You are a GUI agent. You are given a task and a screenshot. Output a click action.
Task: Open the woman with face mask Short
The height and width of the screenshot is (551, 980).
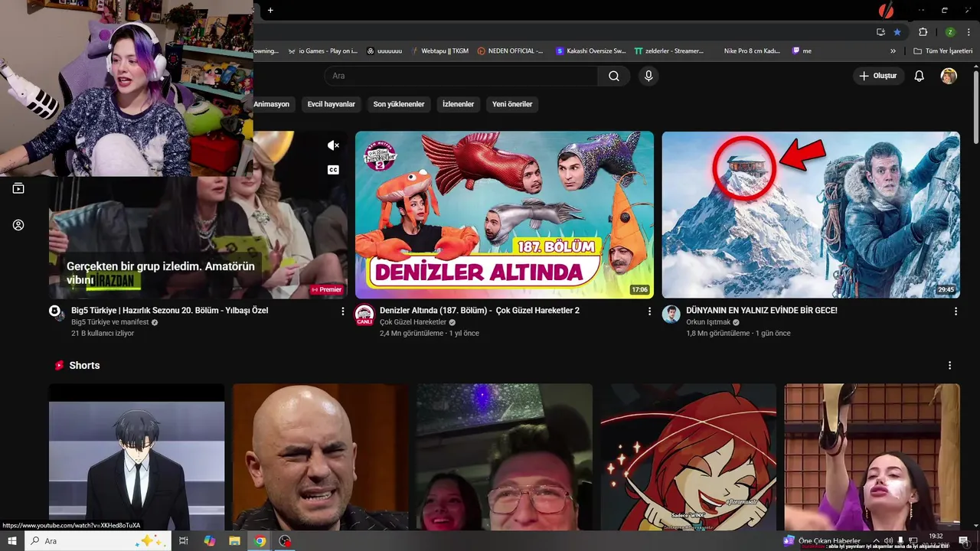click(x=872, y=456)
